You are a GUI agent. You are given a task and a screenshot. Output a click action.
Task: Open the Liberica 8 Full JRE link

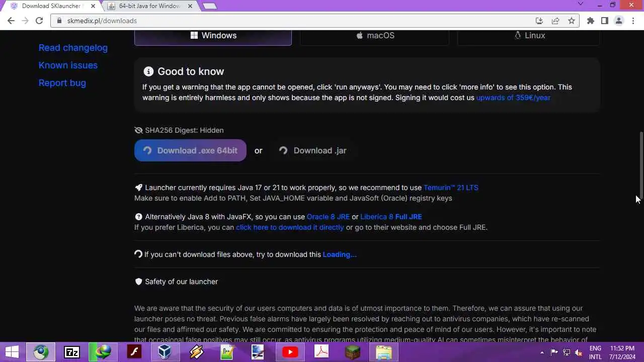(x=391, y=217)
